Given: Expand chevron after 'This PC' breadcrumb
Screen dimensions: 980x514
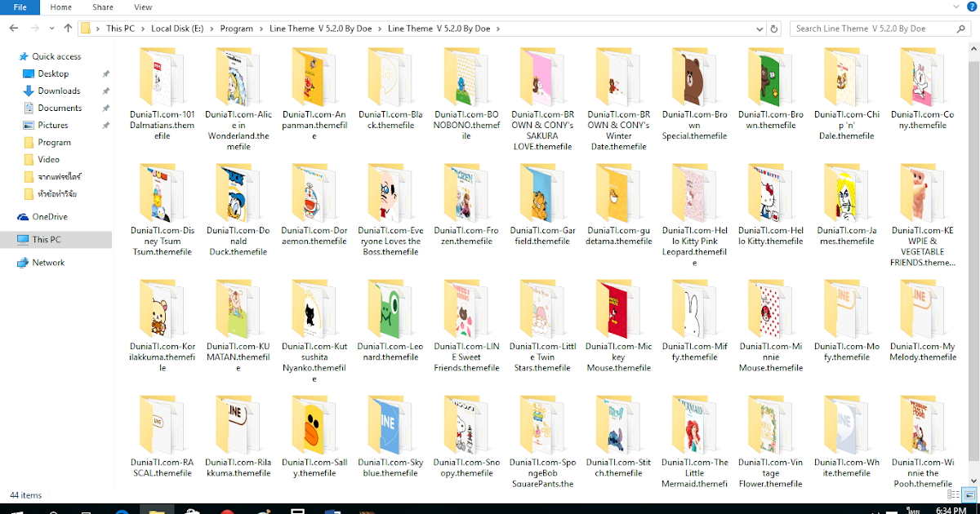Looking at the screenshot, I should tap(143, 29).
